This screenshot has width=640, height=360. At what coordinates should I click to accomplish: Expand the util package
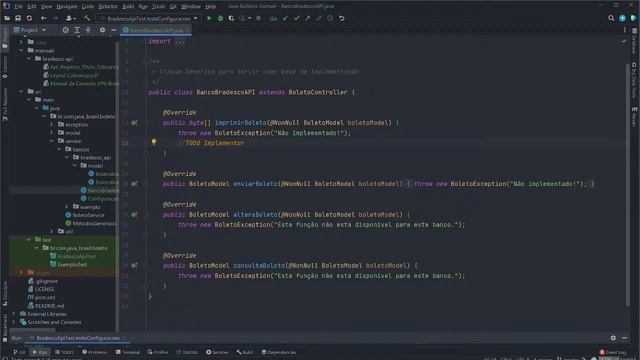click(x=52, y=231)
